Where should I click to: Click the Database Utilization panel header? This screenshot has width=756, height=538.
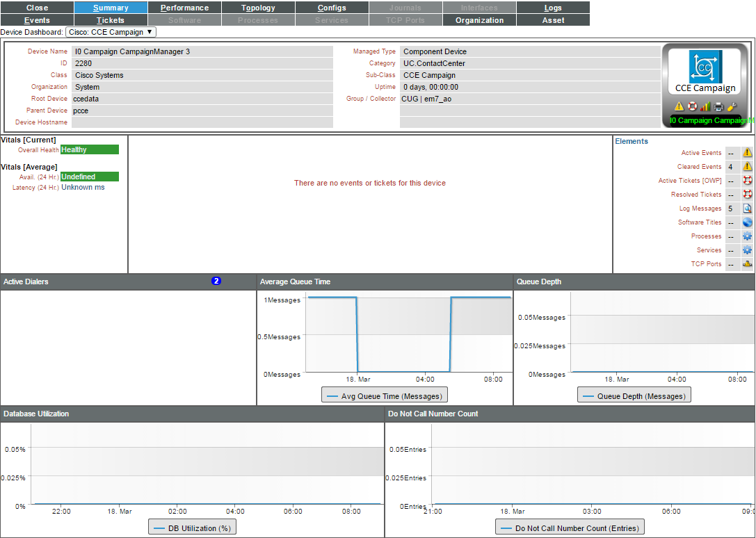[x=193, y=414]
